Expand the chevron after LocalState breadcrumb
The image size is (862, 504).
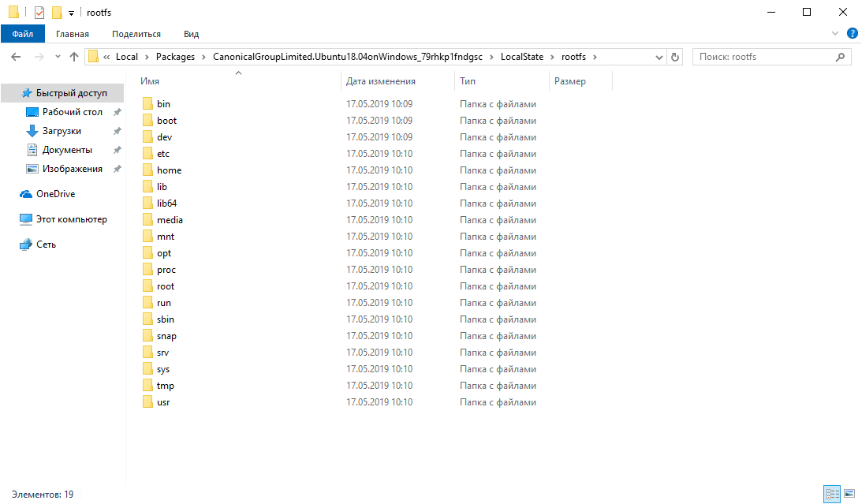click(553, 57)
